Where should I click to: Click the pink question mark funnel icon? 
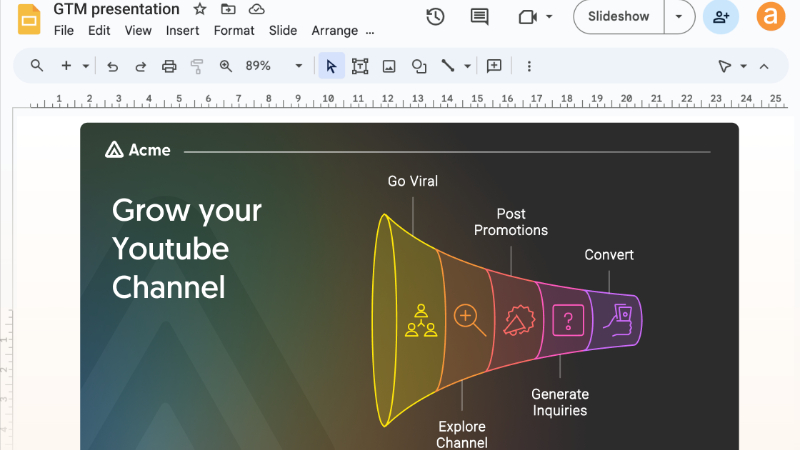568,320
